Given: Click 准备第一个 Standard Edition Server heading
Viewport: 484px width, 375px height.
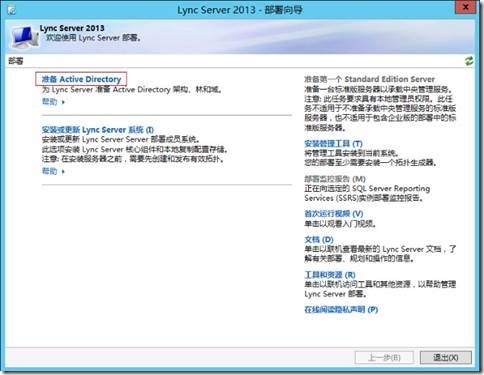Looking at the screenshot, I should pos(369,79).
